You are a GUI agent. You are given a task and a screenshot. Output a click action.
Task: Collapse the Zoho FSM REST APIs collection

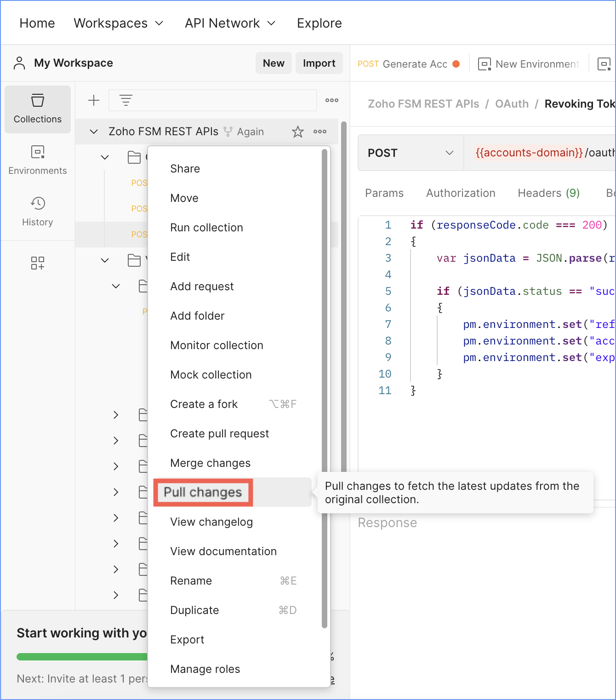pyautogui.click(x=94, y=132)
